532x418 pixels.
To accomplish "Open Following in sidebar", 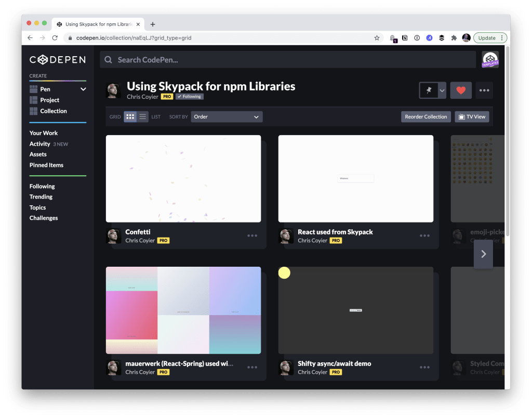I will pos(42,186).
